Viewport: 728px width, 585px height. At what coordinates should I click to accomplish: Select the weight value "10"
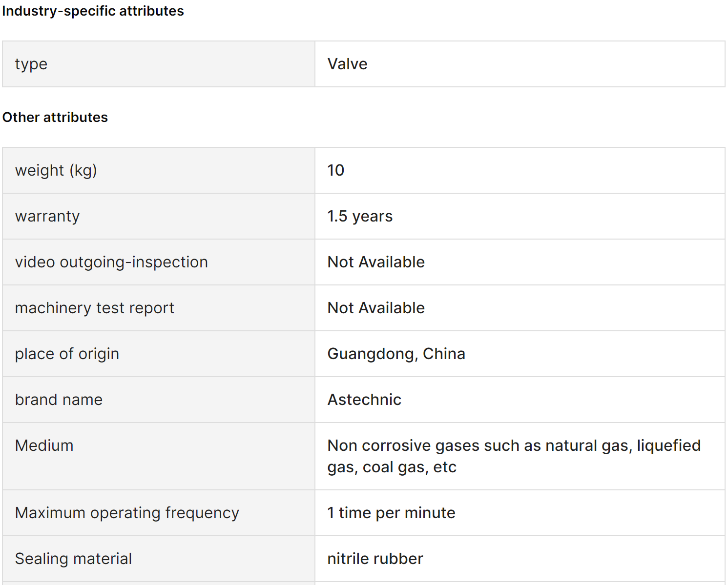coord(336,170)
